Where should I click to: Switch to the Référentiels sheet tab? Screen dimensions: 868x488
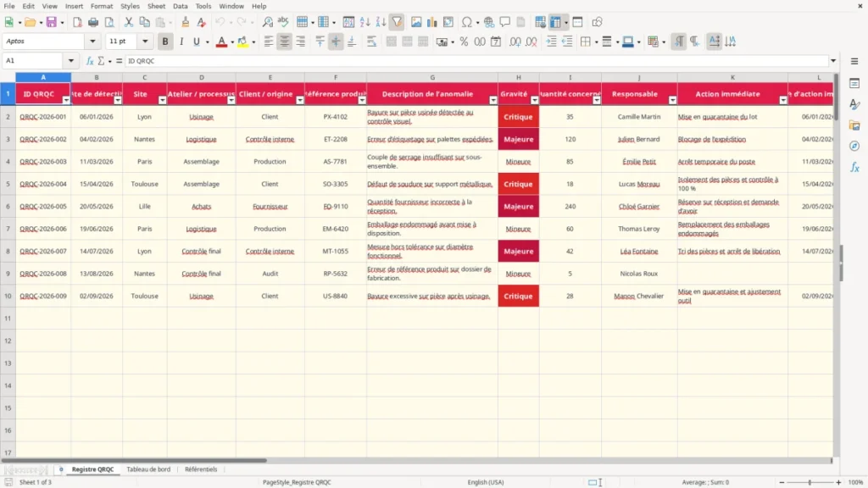(x=201, y=469)
